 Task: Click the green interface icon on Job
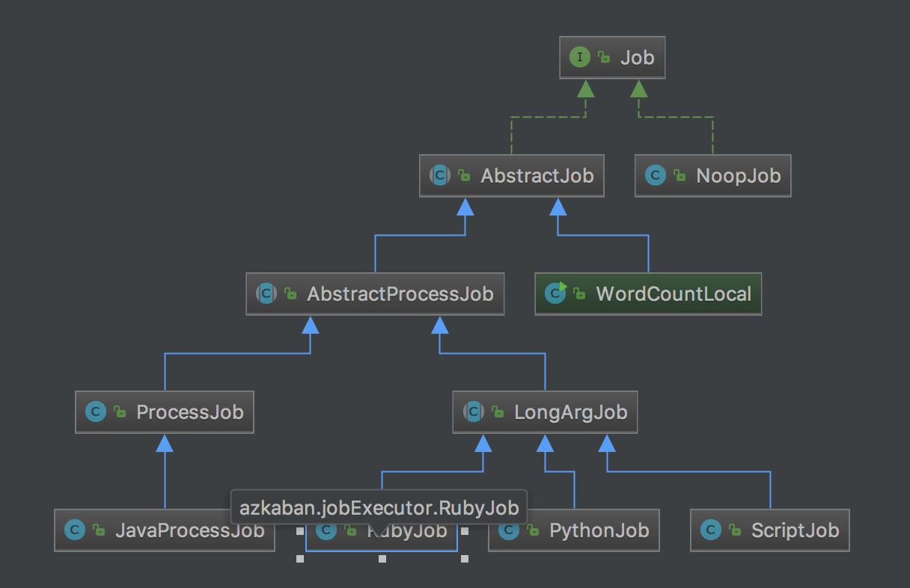pyautogui.click(x=580, y=58)
